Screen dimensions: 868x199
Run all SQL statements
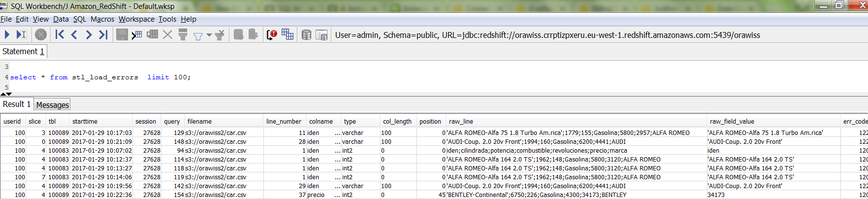(x=7, y=34)
